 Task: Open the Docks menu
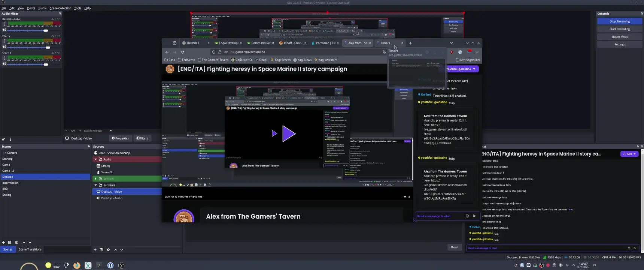31,8
